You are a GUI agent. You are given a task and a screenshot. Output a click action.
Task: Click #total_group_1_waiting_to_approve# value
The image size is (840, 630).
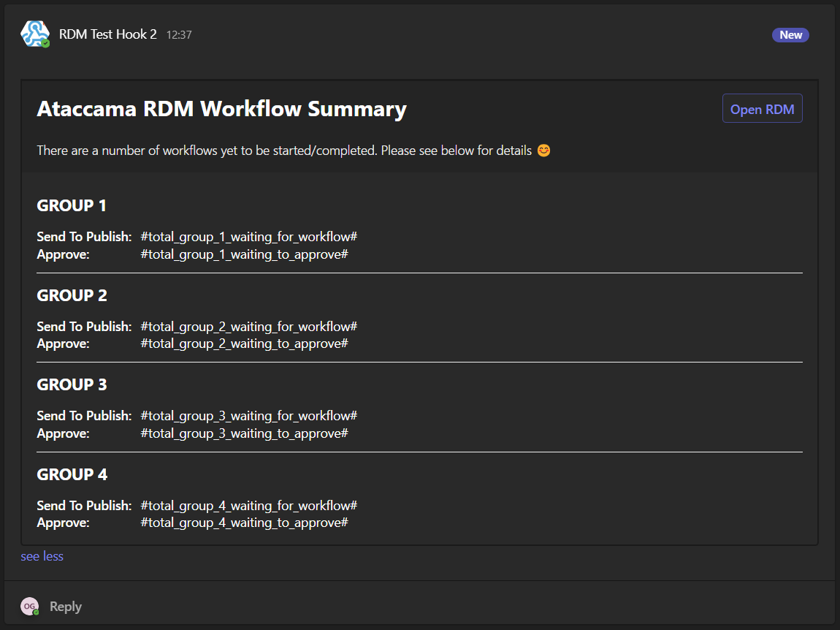tap(244, 254)
